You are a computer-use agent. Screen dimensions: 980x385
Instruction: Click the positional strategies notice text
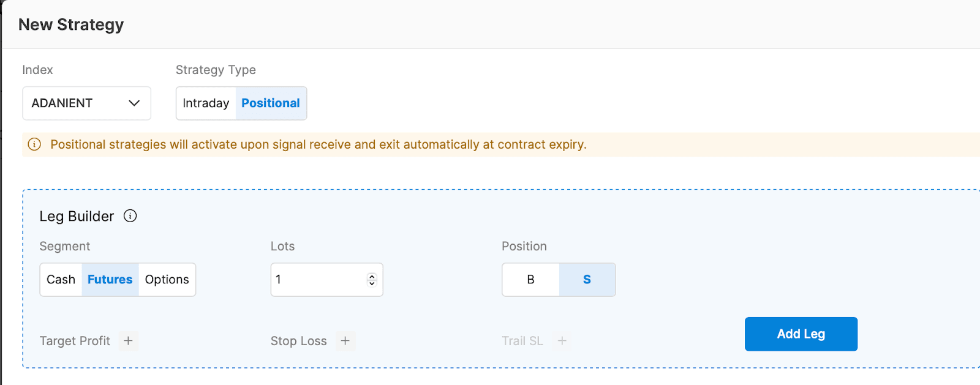point(318,144)
